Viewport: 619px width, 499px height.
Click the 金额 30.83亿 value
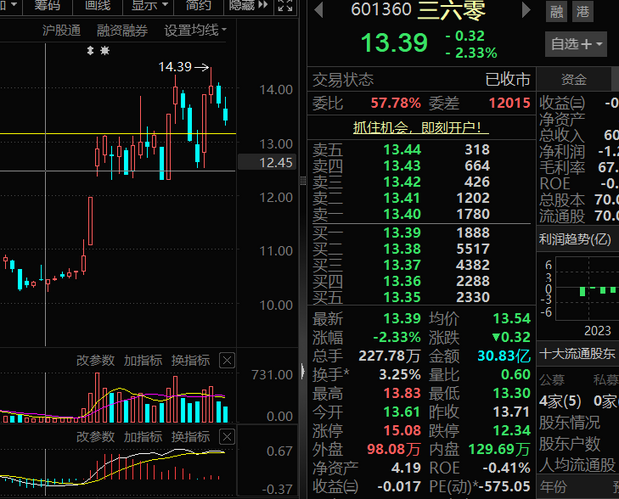point(504,356)
